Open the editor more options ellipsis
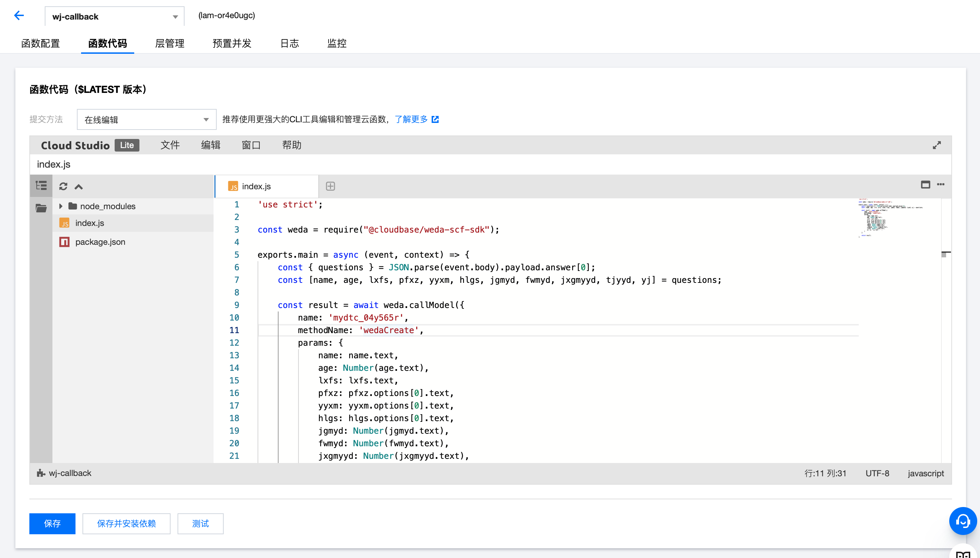Image resolution: width=980 pixels, height=558 pixels. pyautogui.click(x=941, y=185)
